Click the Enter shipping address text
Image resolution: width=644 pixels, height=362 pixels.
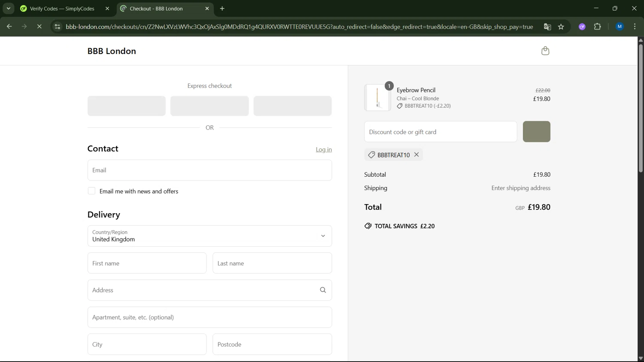click(521, 188)
